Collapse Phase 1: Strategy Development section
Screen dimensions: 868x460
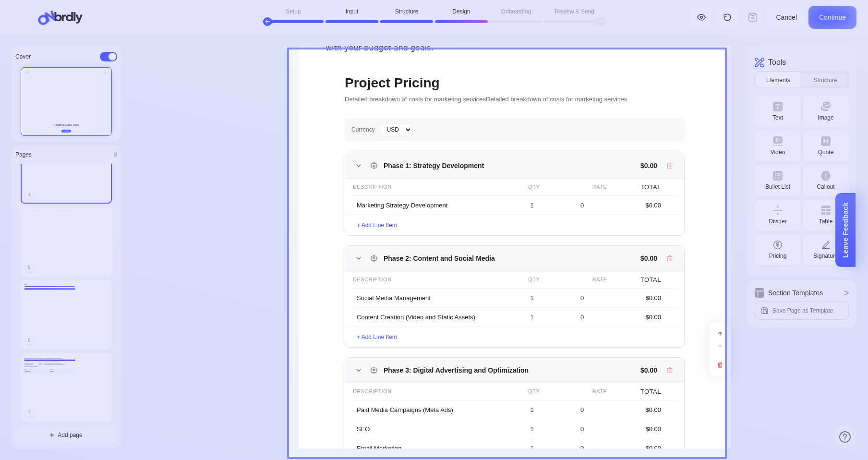coord(359,166)
